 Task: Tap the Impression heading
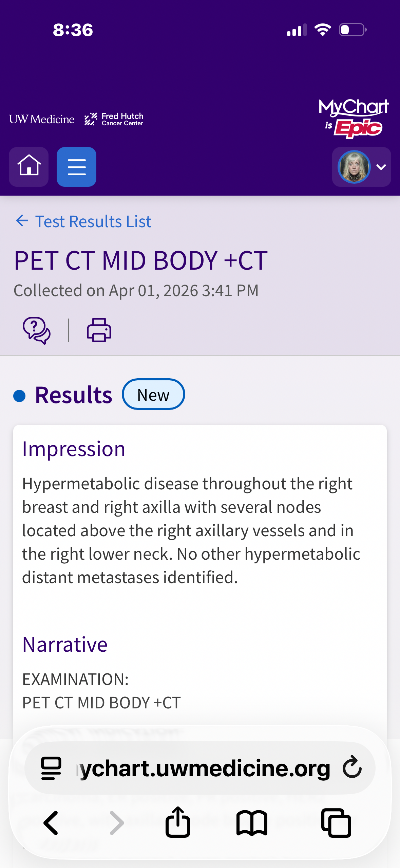(74, 449)
